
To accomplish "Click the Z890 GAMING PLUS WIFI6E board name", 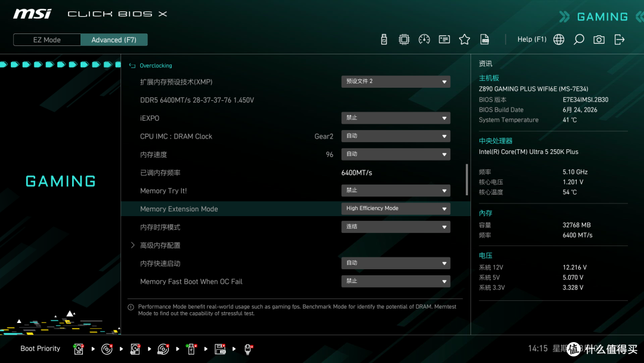I will coord(533,89).
